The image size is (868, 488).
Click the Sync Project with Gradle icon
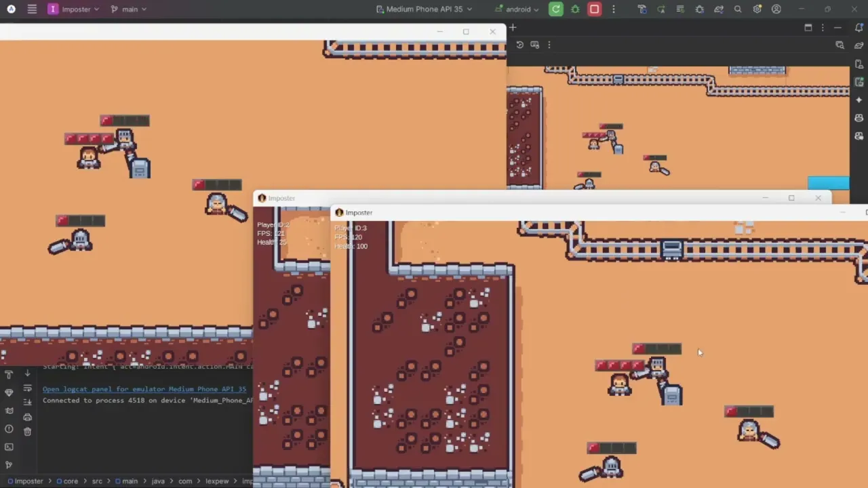[719, 9]
